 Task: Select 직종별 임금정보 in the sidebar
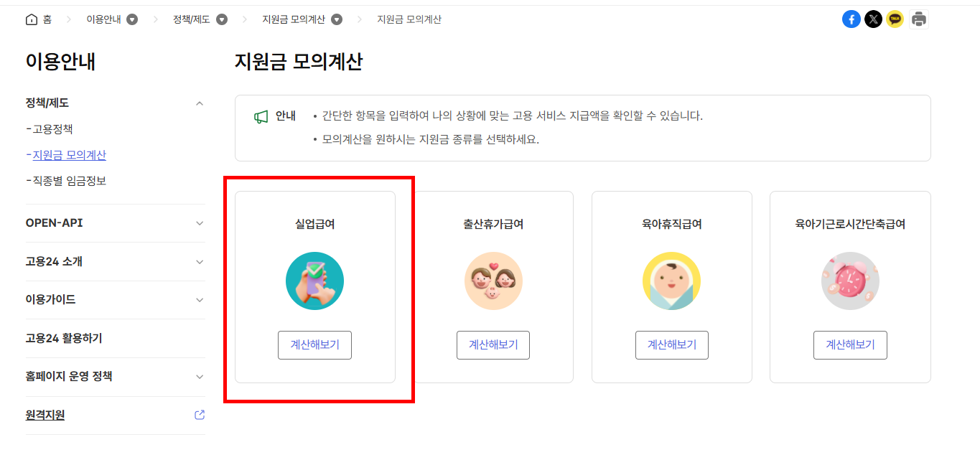72,180
